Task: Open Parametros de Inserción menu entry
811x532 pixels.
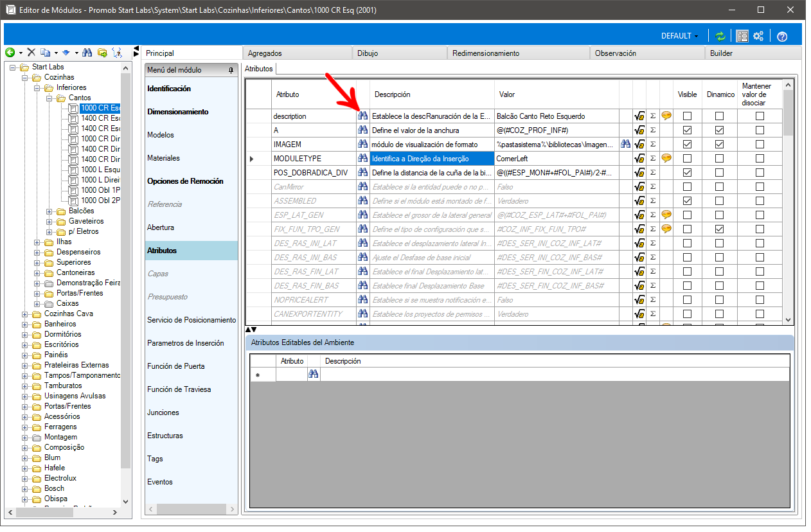Action: pos(186,343)
